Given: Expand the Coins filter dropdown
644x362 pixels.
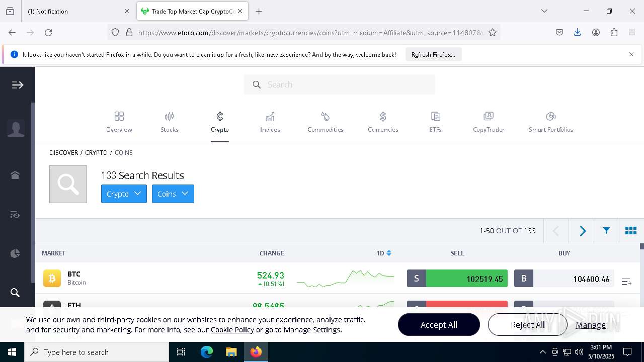Looking at the screenshot, I should pos(173,194).
